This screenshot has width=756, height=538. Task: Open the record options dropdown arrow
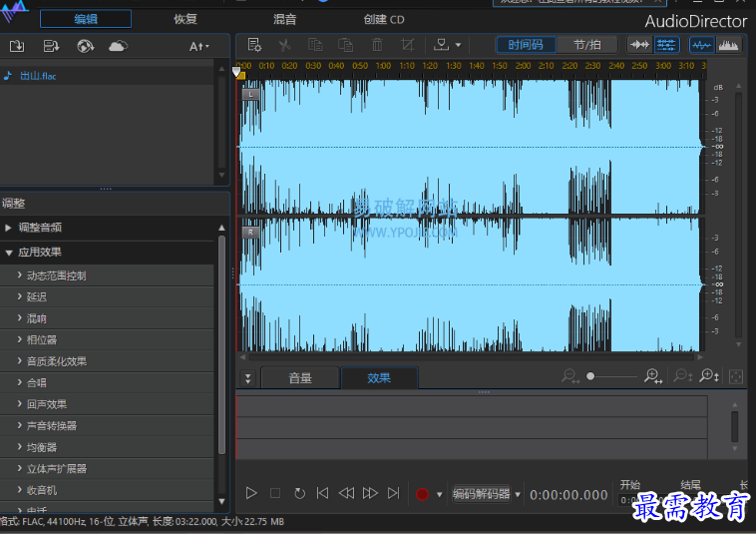pos(439,494)
